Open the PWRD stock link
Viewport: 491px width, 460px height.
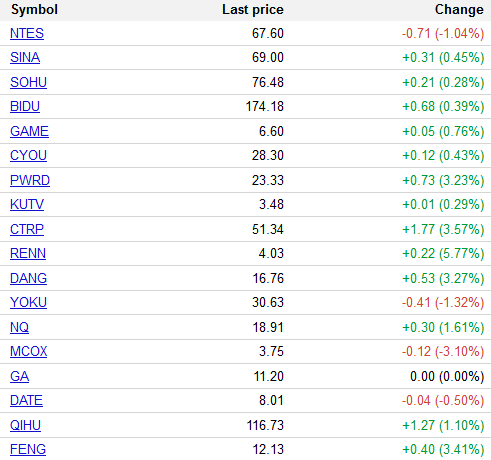tap(30, 180)
